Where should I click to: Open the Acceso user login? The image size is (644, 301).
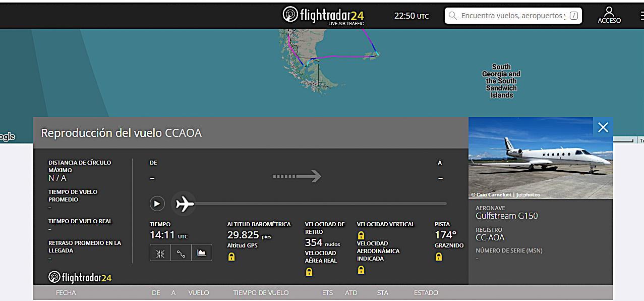pyautogui.click(x=609, y=15)
